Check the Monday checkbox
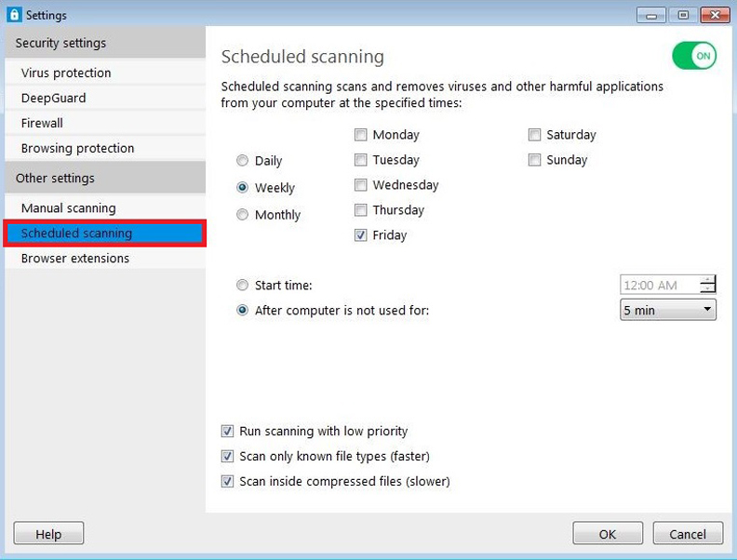Screen dimensions: 737x560 tap(361, 135)
